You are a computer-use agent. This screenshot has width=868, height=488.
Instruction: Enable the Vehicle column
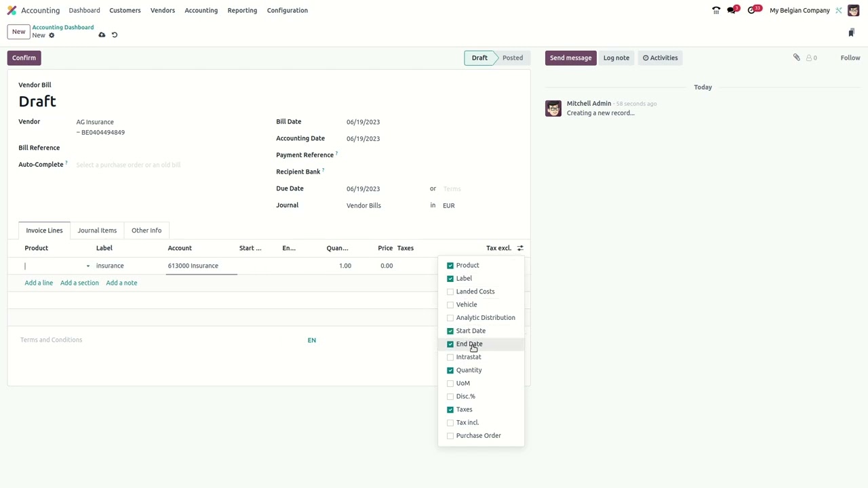pos(450,304)
